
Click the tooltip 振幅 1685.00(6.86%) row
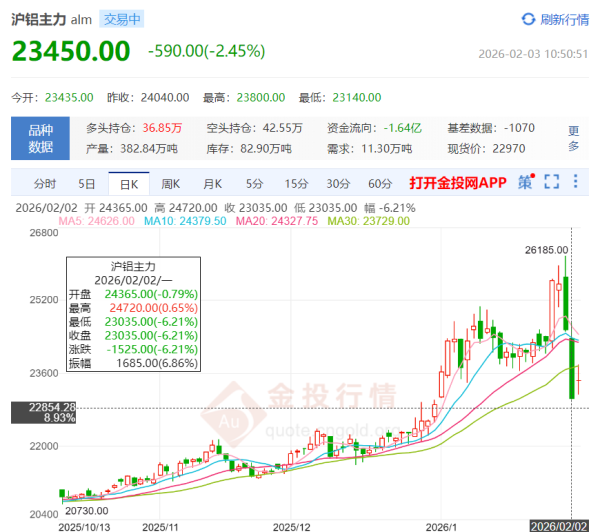tap(134, 363)
